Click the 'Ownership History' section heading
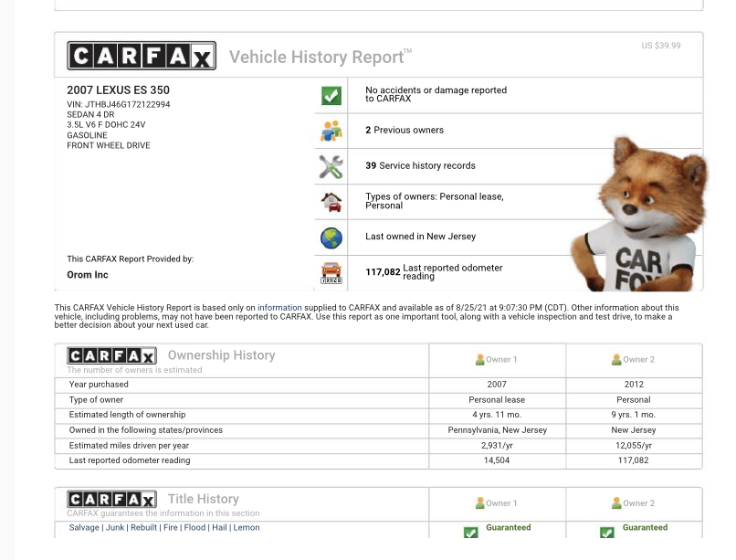736x560 pixels. (x=222, y=355)
